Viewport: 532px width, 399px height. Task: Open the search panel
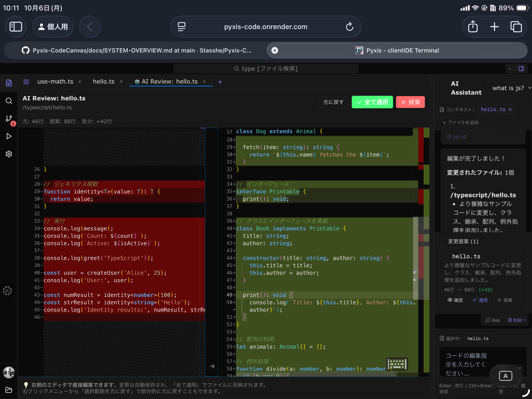pyautogui.click(x=9, y=101)
